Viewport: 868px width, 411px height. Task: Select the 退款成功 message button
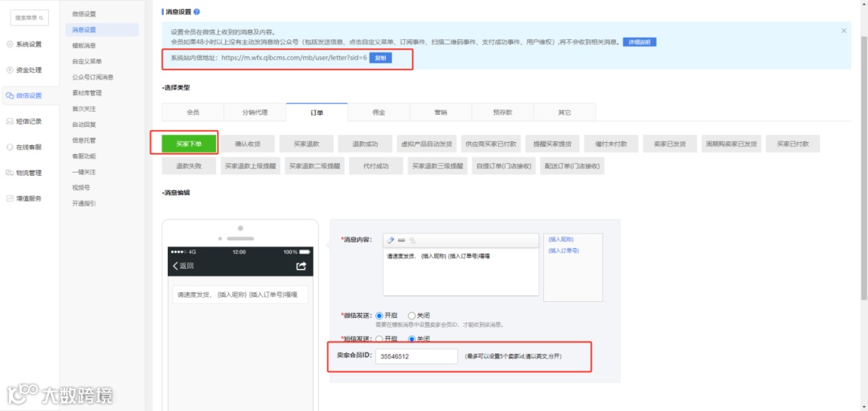click(x=365, y=144)
